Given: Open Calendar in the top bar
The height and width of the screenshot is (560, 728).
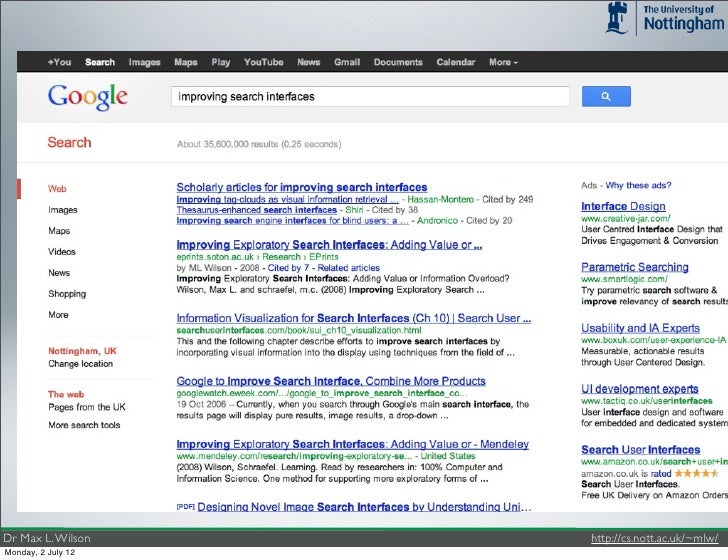Looking at the screenshot, I should [x=456, y=62].
